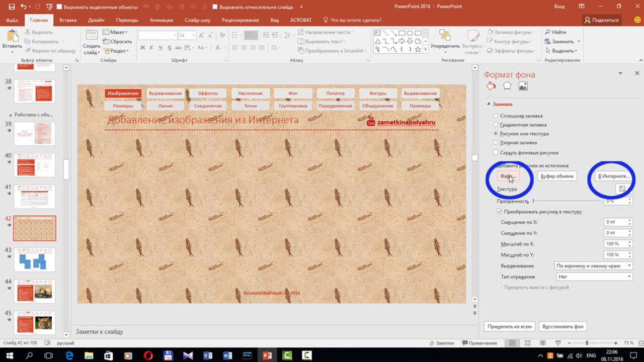Switch to the Анимация ribbon tab
This screenshot has height=362, width=644.
(161, 20)
